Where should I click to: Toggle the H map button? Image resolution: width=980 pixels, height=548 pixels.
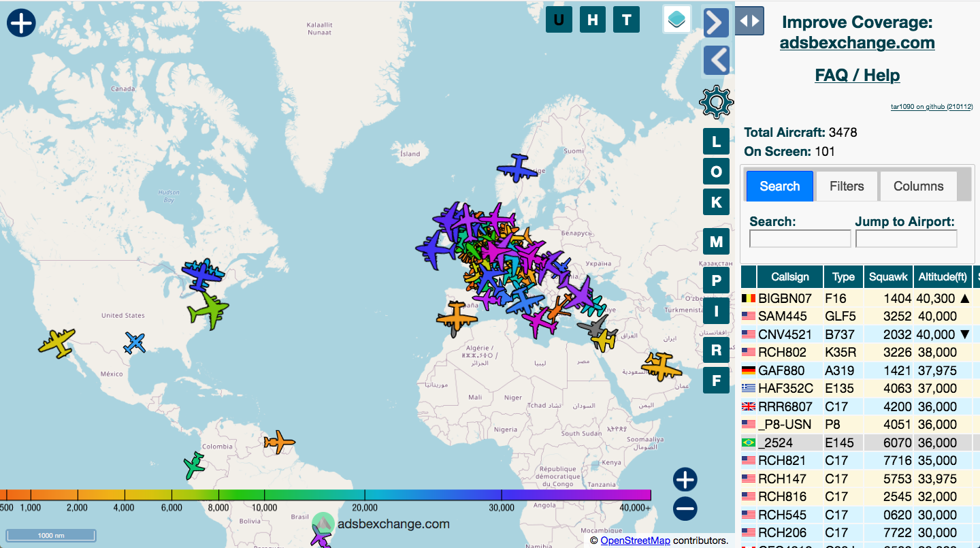click(593, 19)
